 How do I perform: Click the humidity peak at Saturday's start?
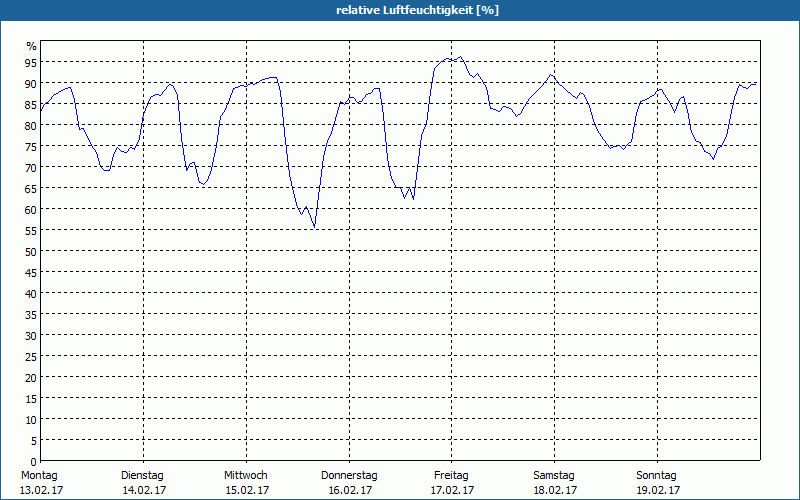(551, 74)
